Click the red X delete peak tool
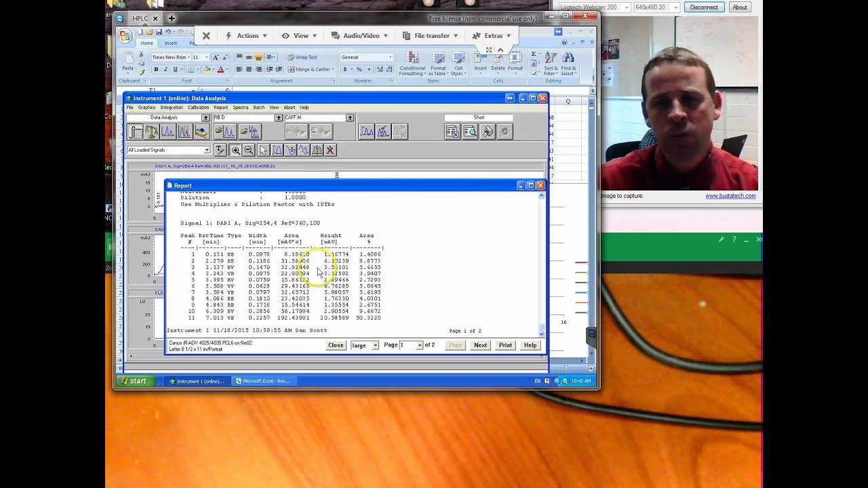The height and width of the screenshot is (488, 868). point(330,150)
